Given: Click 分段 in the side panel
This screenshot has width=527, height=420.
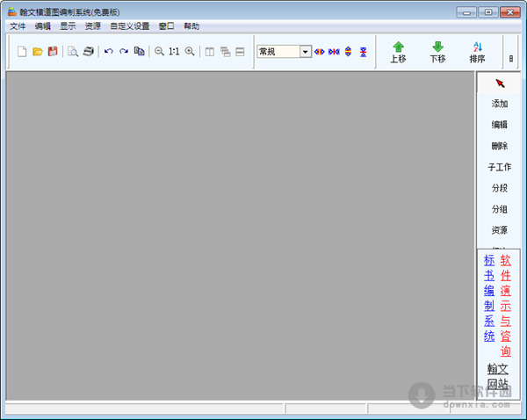Looking at the screenshot, I should [500, 188].
